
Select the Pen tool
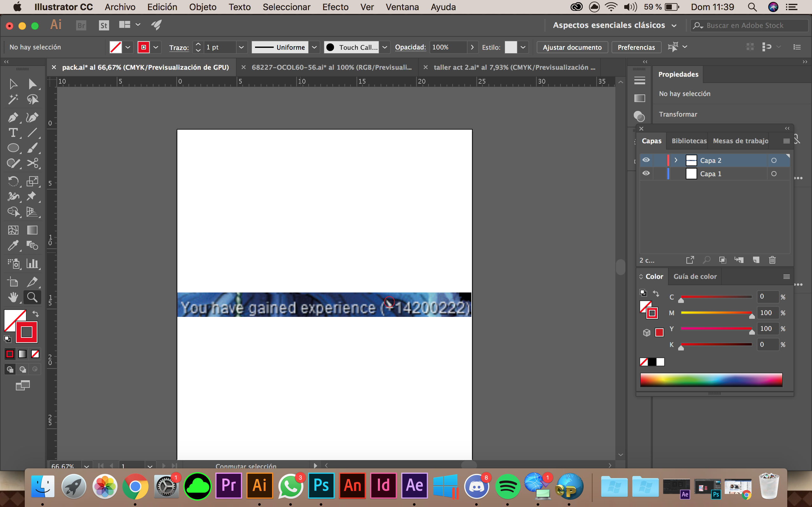pos(13,117)
